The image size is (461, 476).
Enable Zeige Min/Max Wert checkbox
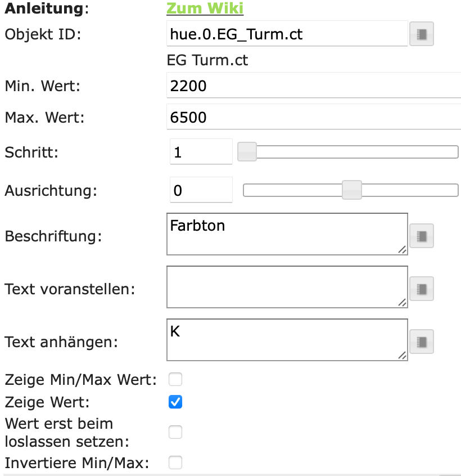click(x=176, y=380)
